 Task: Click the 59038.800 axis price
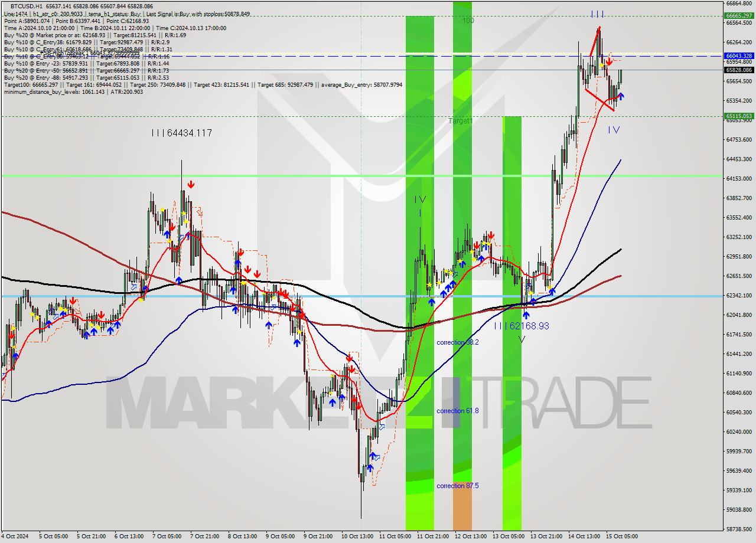point(739,509)
